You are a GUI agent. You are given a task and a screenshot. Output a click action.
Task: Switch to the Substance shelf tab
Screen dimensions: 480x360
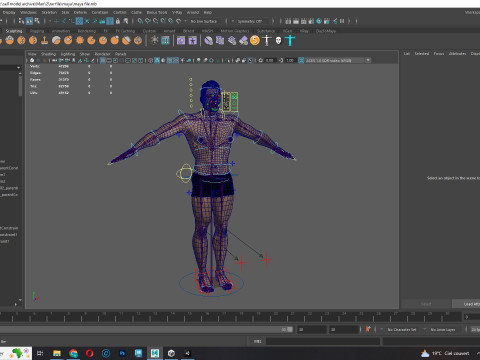pyautogui.click(x=266, y=31)
